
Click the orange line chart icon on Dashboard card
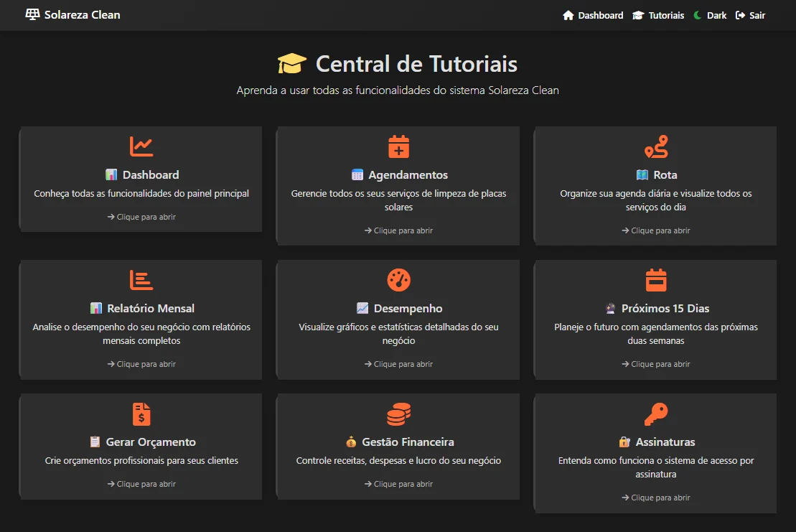(x=141, y=146)
